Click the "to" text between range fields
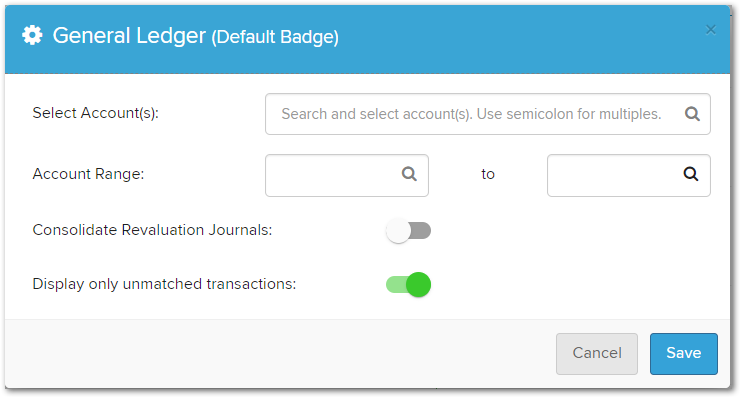This screenshot has height=398, width=741. [x=488, y=174]
